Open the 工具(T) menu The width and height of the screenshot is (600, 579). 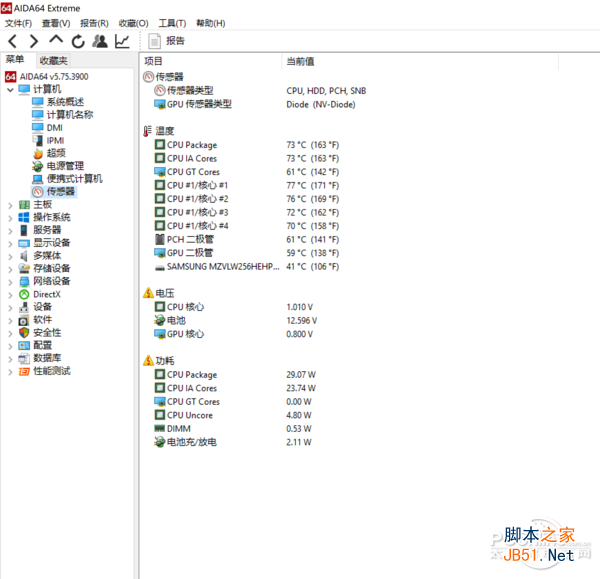pyautogui.click(x=172, y=23)
